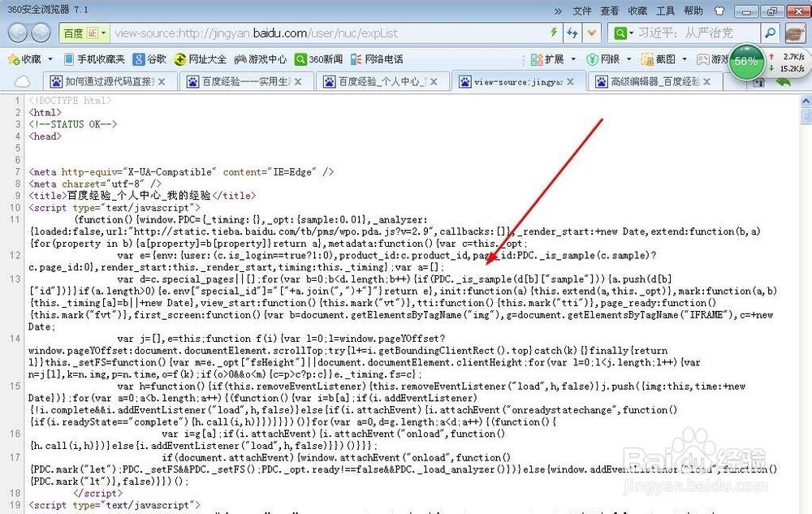Open the 工具 menu

click(x=666, y=11)
